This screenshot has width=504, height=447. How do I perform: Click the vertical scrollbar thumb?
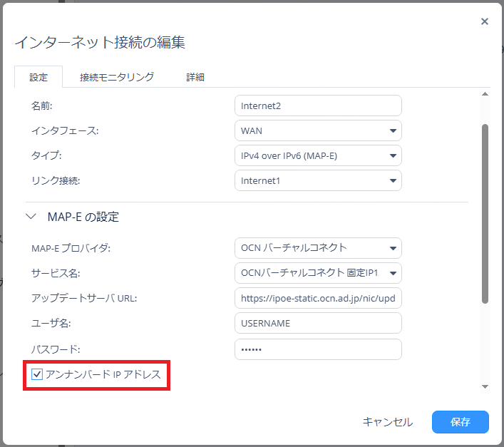485,214
